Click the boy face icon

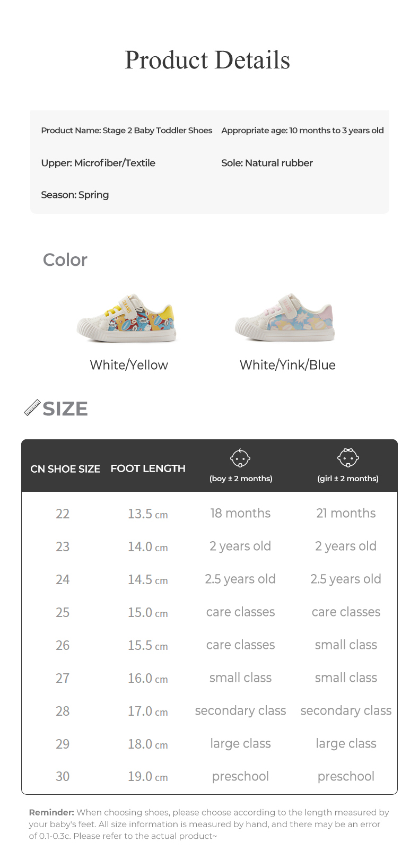240,458
